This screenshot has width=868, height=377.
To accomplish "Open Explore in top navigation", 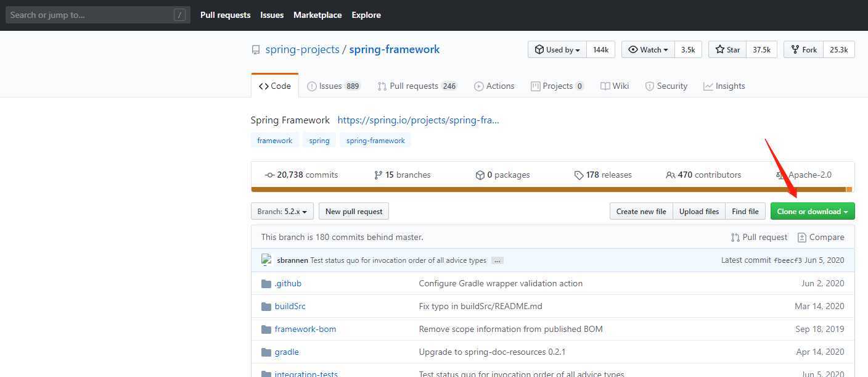I will tap(366, 15).
